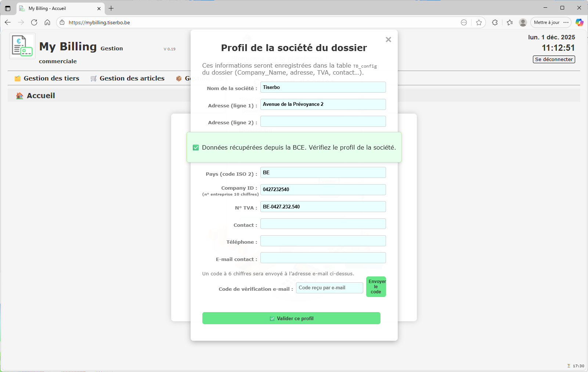Open the browser Extensions puzzle icon
The image size is (588, 372).
coord(495,22)
